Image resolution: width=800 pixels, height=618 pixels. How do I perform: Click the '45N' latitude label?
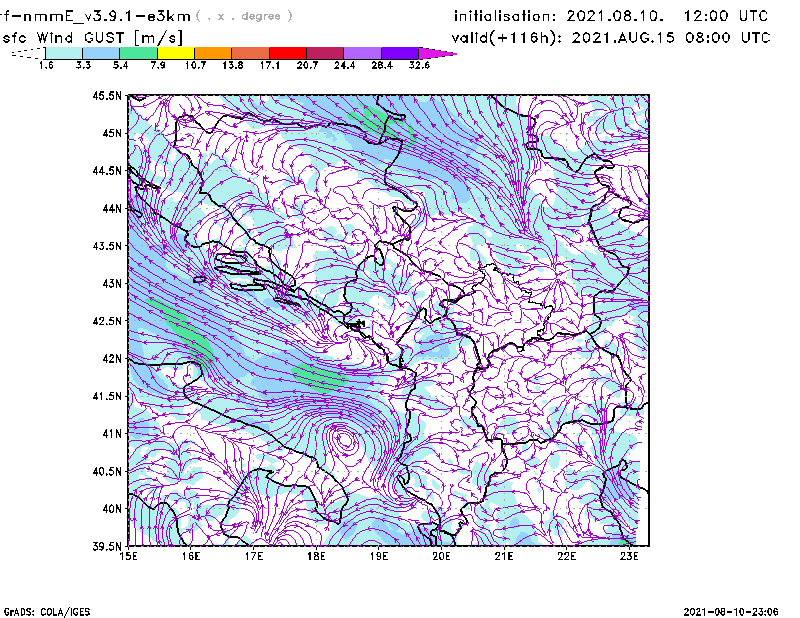(x=112, y=133)
